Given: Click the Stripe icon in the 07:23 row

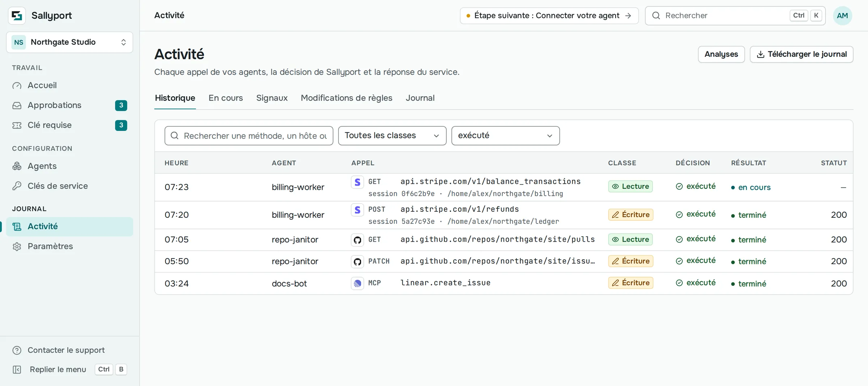Looking at the screenshot, I should coord(357,182).
